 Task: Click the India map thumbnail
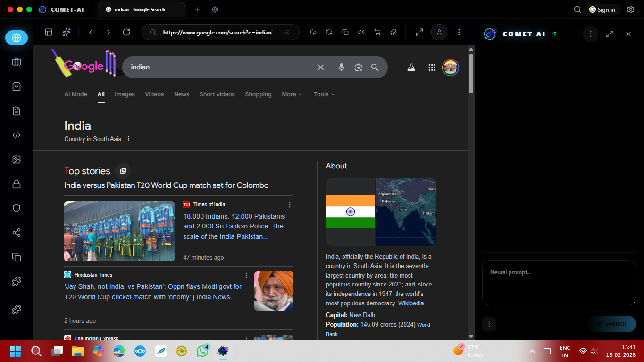pyautogui.click(x=406, y=212)
